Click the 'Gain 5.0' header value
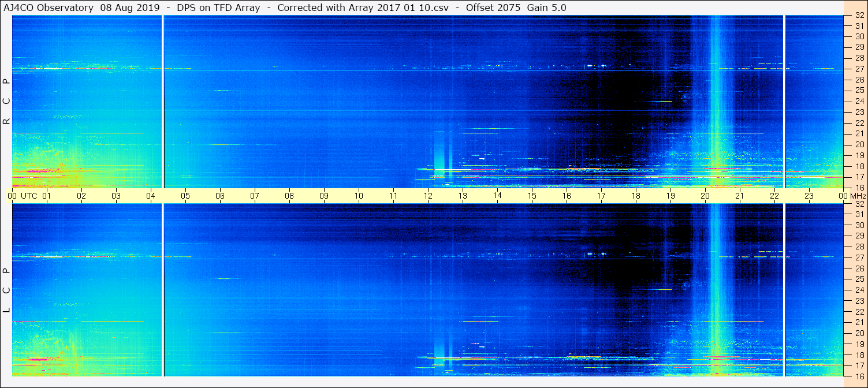 [x=547, y=8]
